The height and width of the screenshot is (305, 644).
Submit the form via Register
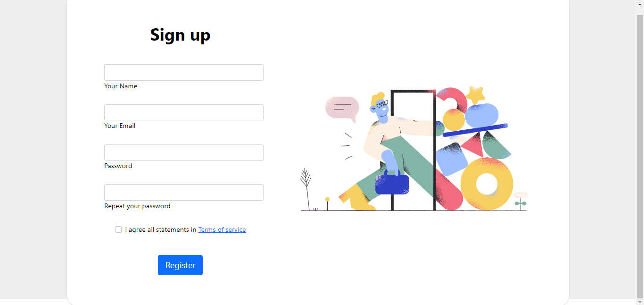(180, 265)
